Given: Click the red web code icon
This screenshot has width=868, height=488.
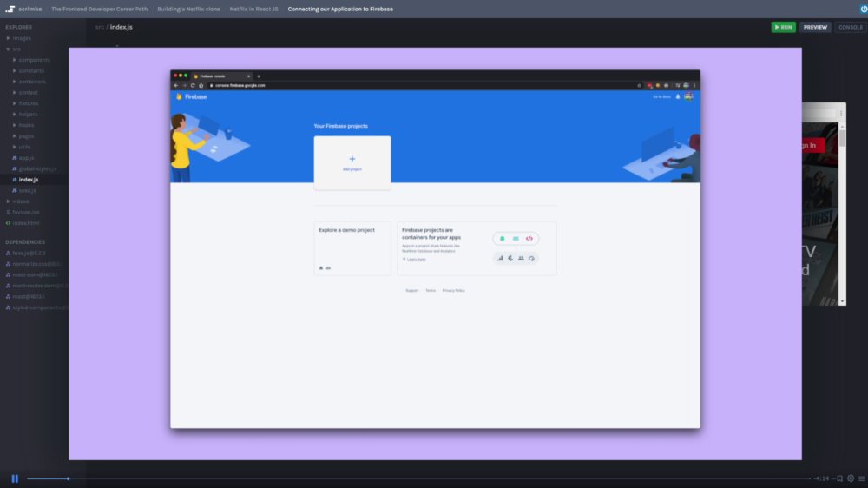Looking at the screenshot, I should tap(529, 238).
